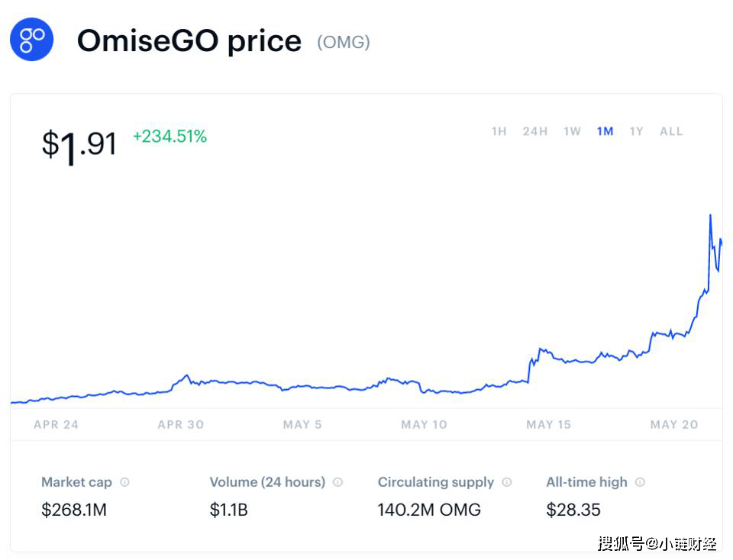Show the 1W price chart
The image size is (733, 560).
[x=572, y=131]
